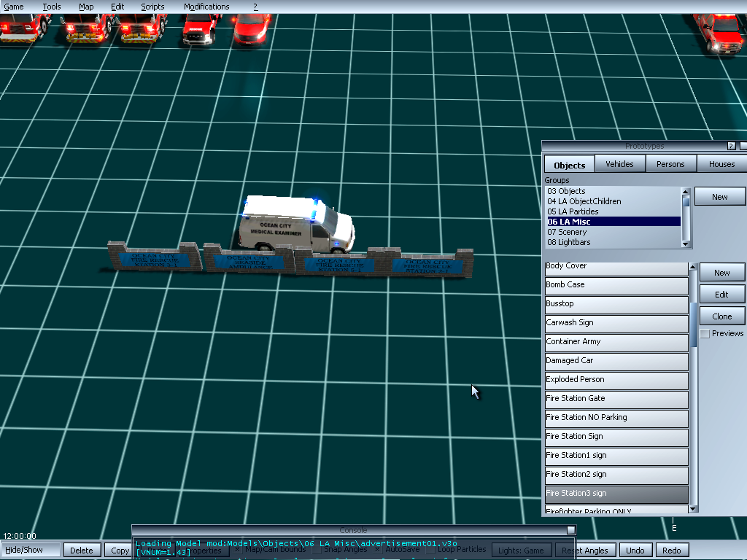Select the Busstop prototype

point(616,305)
